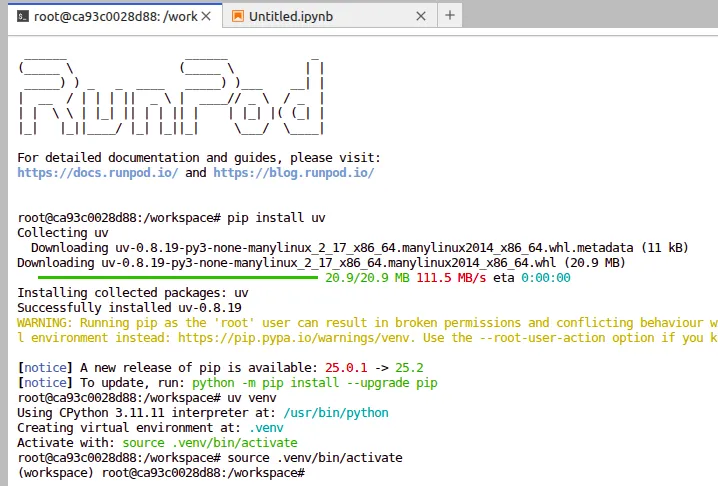Click the notebook icon on Untitled.ipynb tab
Image resolution: width=718 pixels, height=486 pixels.
[x=237, y=15]
